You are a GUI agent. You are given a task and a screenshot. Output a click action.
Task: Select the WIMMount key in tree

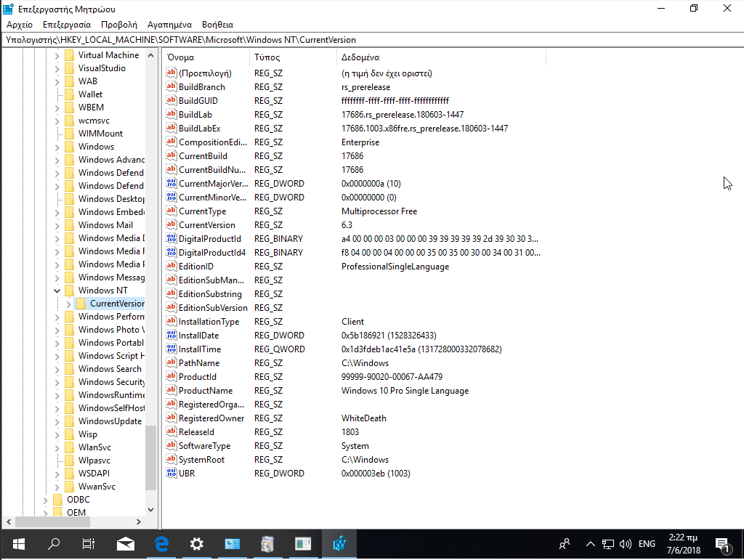[x=100, y=134]
